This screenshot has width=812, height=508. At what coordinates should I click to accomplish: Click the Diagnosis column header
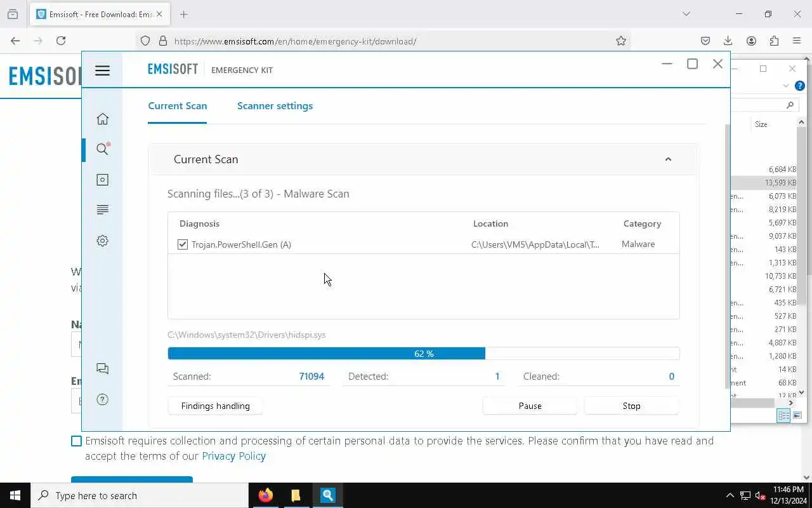pyautogui.click(x=199, y=224)
